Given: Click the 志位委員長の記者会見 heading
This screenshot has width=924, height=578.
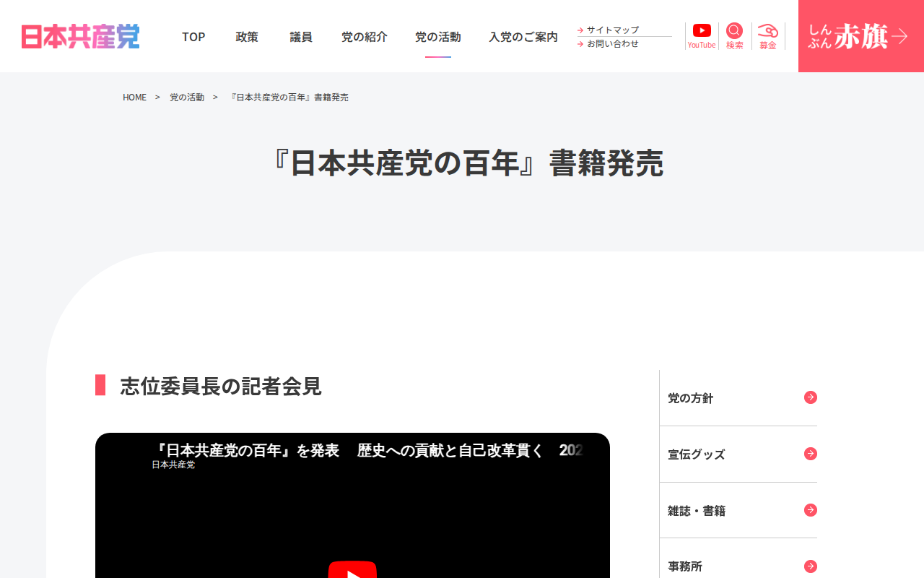Looking at the screenshot, I should [221, 386].
